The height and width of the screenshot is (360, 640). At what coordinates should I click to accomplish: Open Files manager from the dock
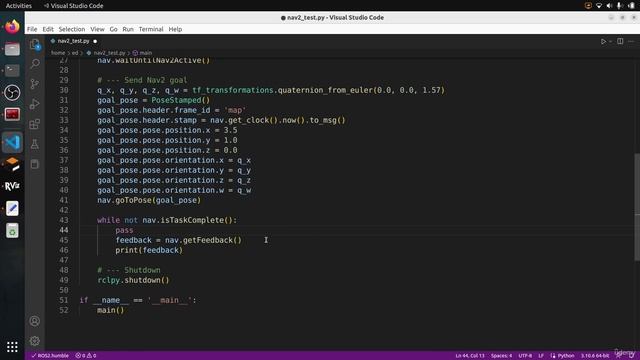pos(12,49)
